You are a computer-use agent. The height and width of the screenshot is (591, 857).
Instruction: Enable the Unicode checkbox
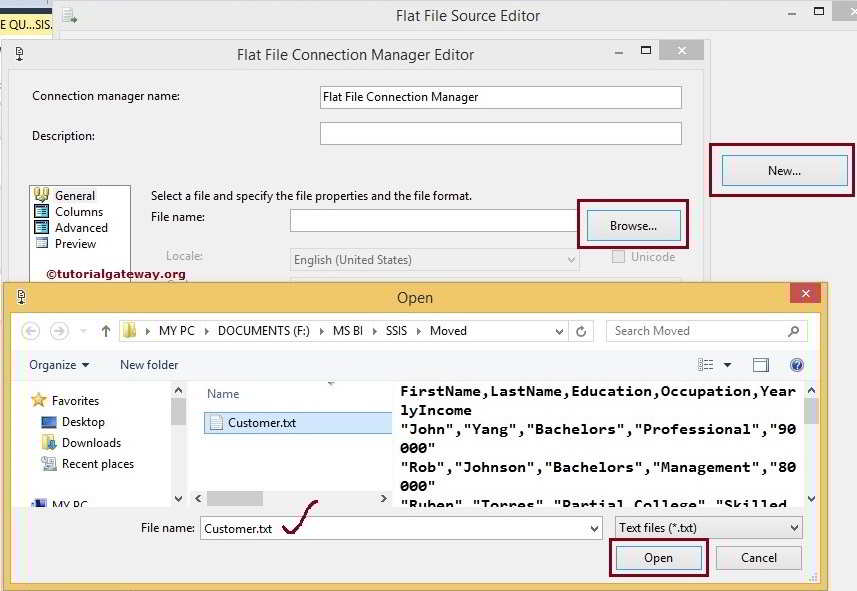coord(617,257)
